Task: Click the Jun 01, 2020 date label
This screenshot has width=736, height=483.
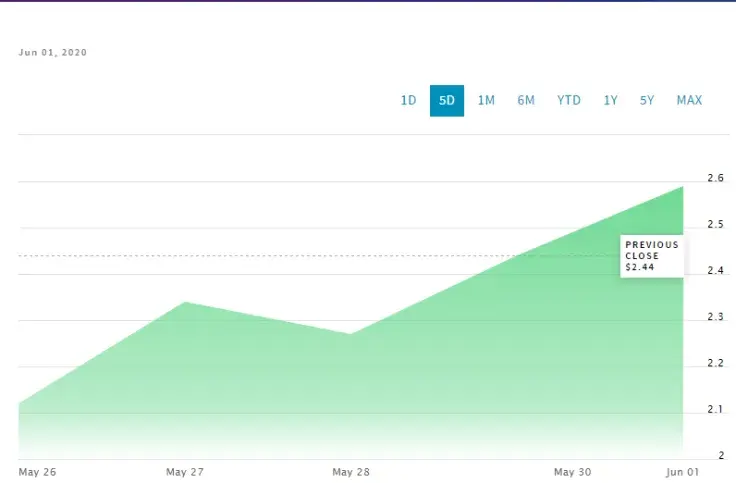Action: tap(53, 53)
